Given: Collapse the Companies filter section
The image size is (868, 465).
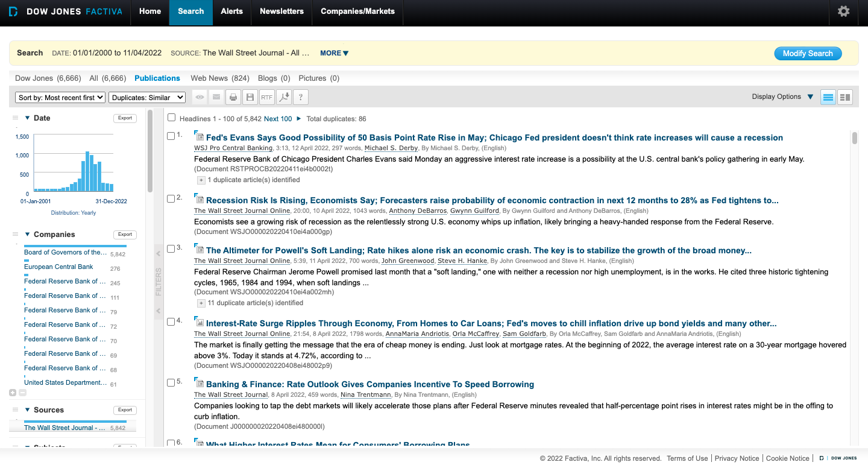Looking at the screenshot, I should tap(27, 235).
